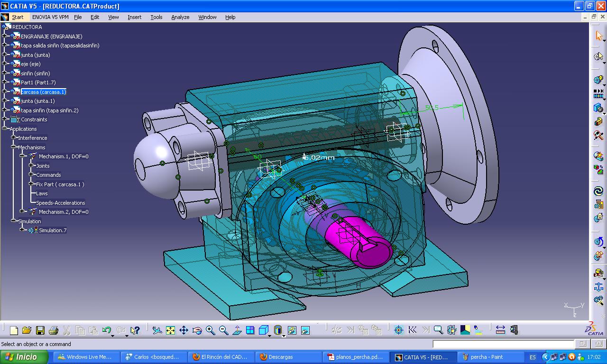Screen dimensions: 607x364
Task: Click the Windows Inicio start button
Action: 25,357
